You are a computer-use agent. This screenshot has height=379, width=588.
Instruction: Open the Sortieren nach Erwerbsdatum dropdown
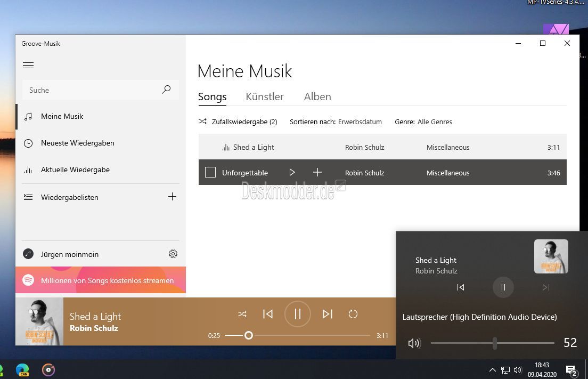coord(336,122)
